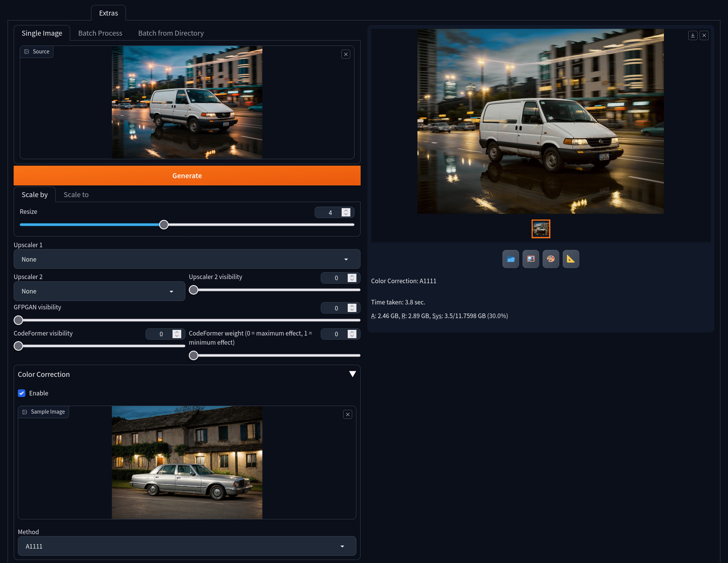Open the Method A1111 dropdown
Viewport: 728px width, 563px height.
(x=187, y=546)
